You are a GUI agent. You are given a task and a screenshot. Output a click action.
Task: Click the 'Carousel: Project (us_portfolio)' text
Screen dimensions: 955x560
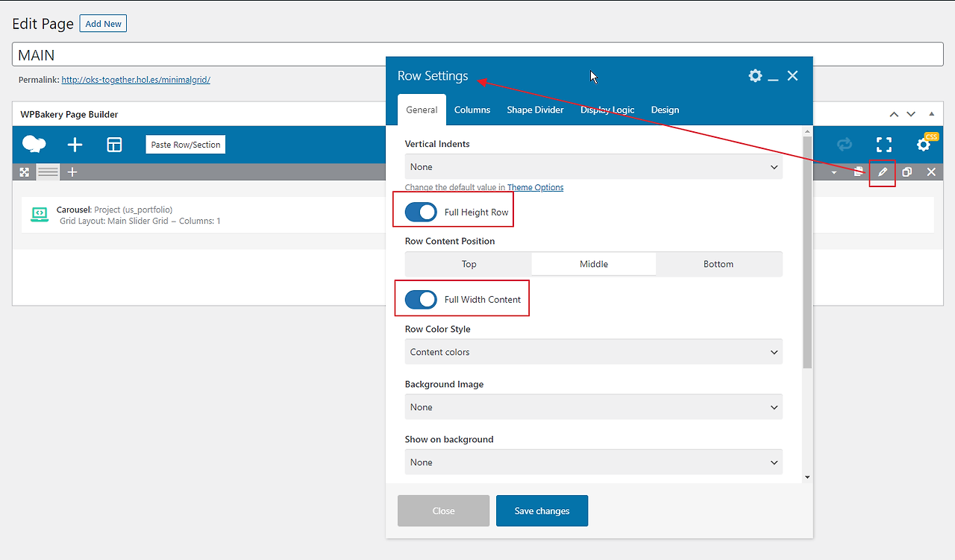tap(114, 210)
